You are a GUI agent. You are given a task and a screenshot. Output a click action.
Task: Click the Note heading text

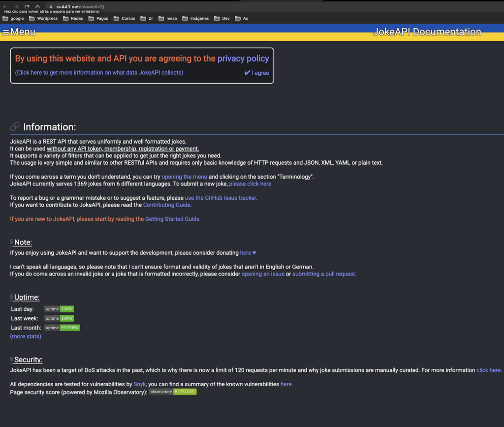point(23,242)
